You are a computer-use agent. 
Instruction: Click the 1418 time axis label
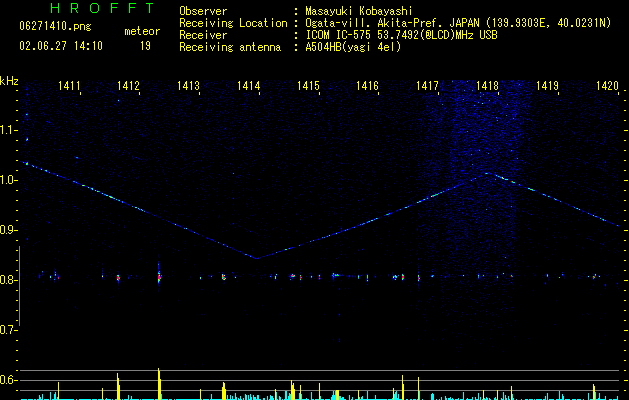click(x=487, y=85)
